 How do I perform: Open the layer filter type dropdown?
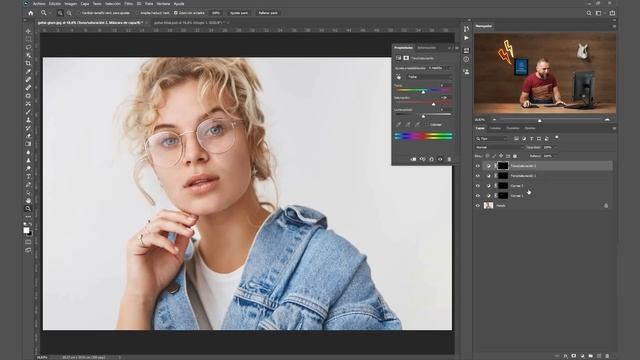tap(493, 139)
